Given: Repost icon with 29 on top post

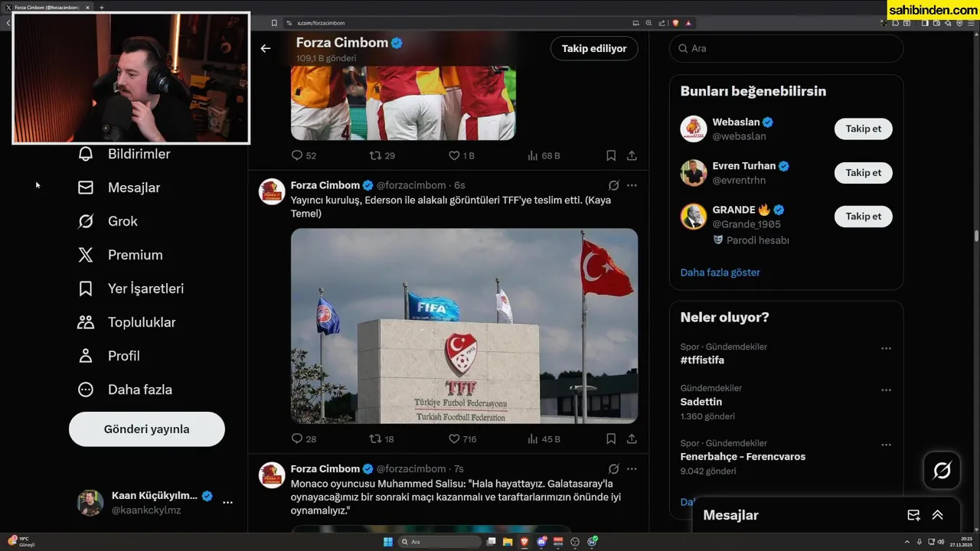Looking at the screenshot, I should pyautogui.click(x=375, y=155).
